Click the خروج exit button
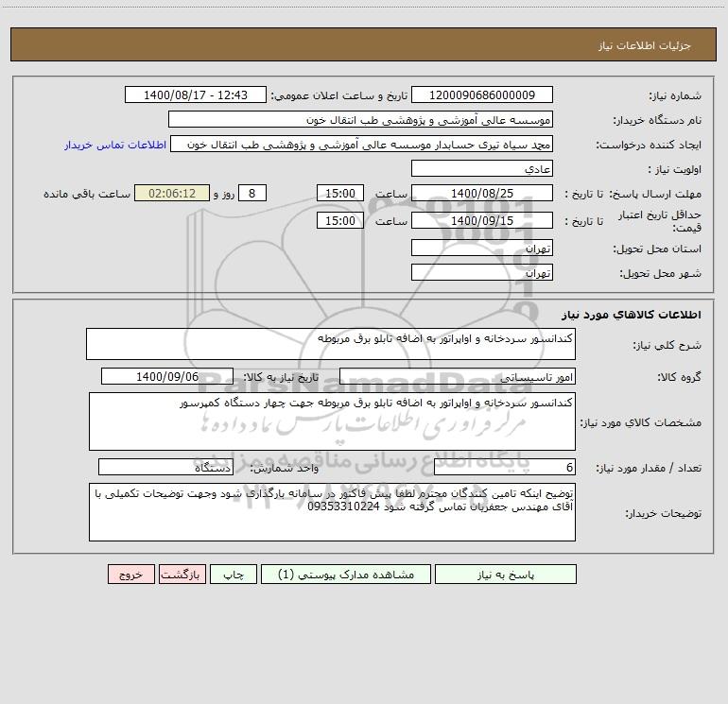 click(130, 575)
